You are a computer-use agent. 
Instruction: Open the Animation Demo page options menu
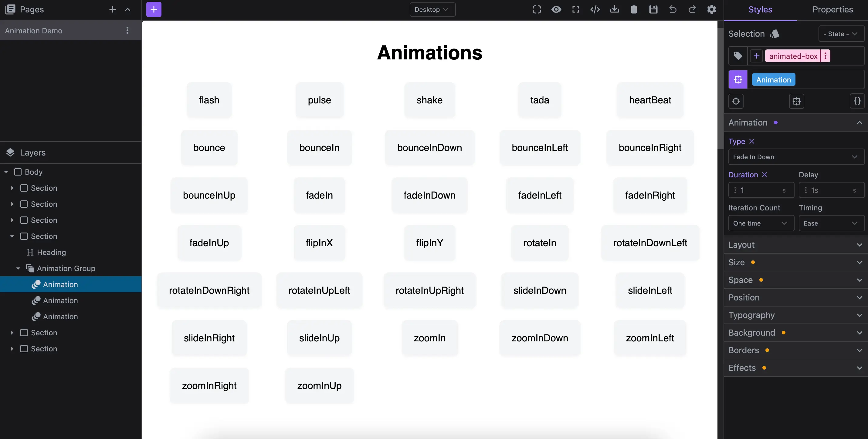click(127, 30)
